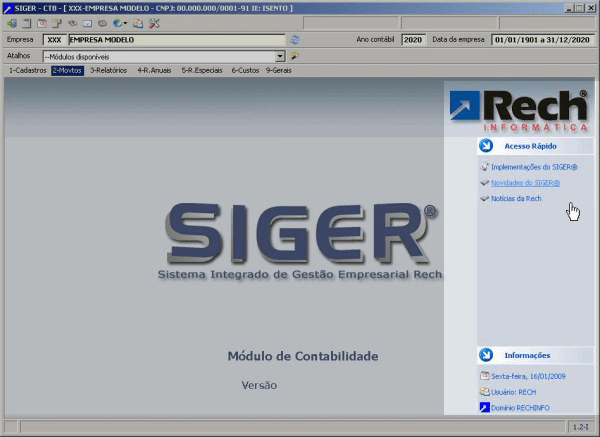Open the wrench and screwdriver tools icon
Image resolution: width=600 pixels, height=437 pixels.
154,24
